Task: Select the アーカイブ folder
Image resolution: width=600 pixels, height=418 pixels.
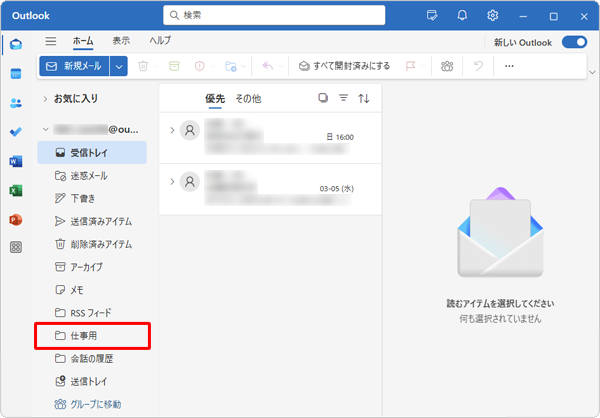Action: 92,267
